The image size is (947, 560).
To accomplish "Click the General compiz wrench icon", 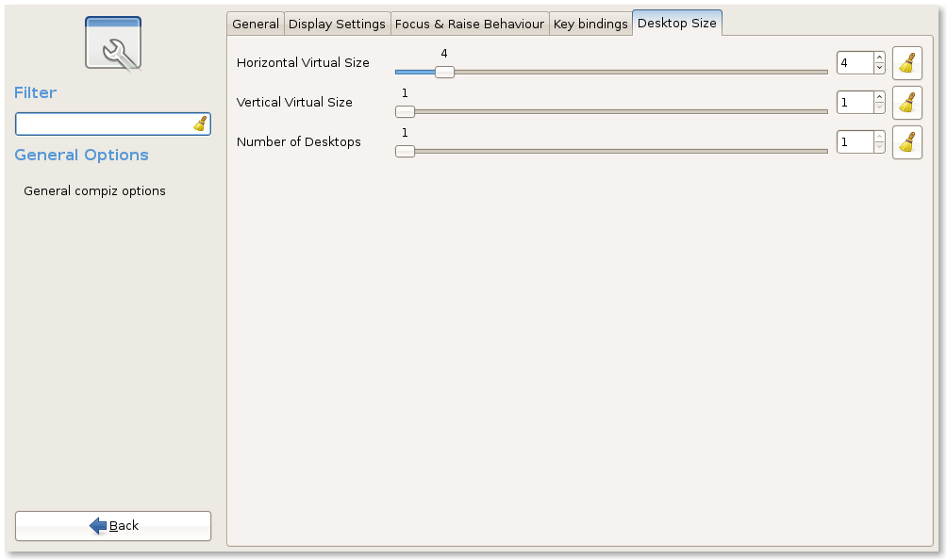I will (x=113, y=43).
